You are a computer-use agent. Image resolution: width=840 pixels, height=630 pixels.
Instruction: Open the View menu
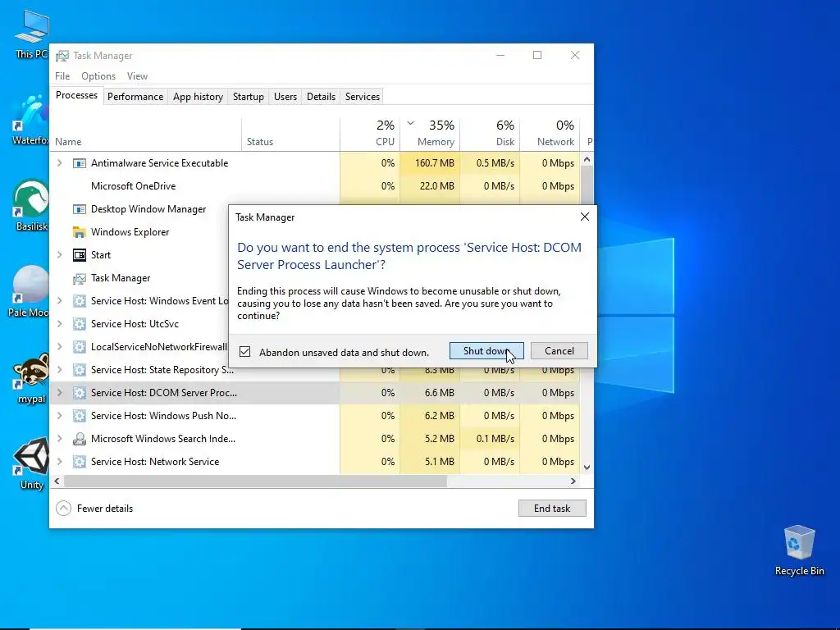(137, 76)
